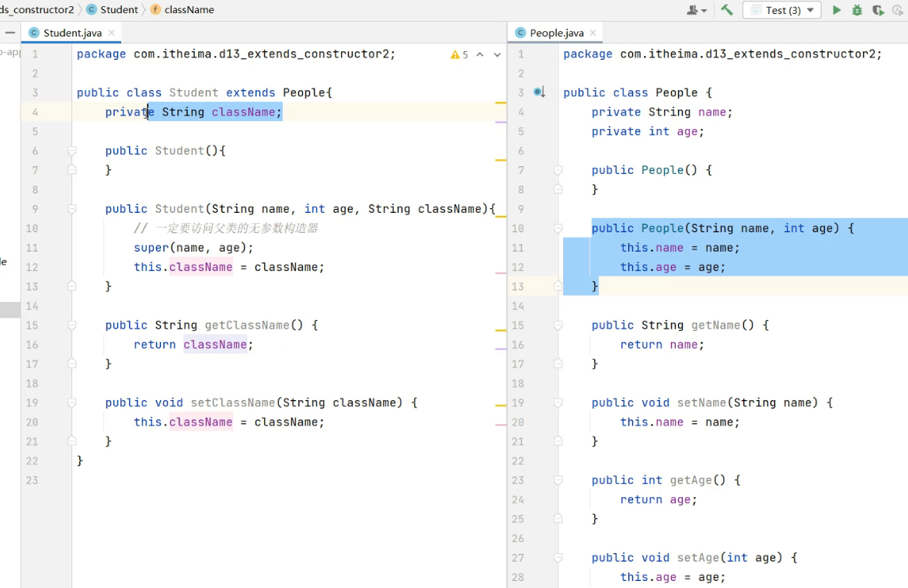Screen dimensions: 908x588
Task: Click 'getClassName()' method name in Student.java
Action: (254, 325)
